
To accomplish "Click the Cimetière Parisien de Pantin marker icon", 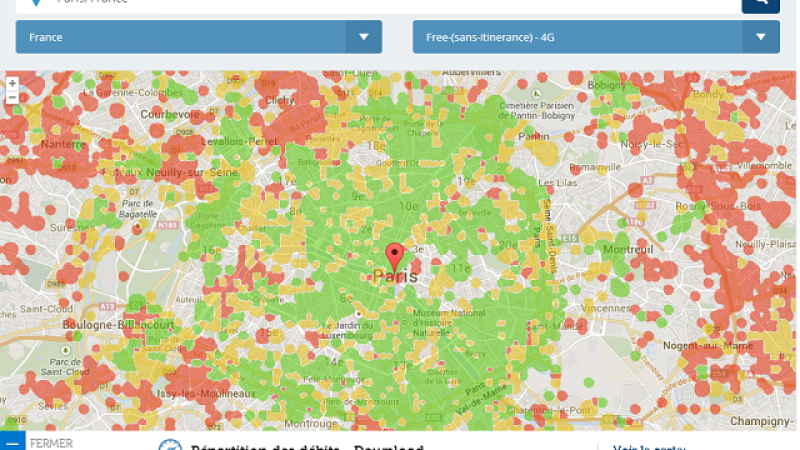I will tap(536, 94).
